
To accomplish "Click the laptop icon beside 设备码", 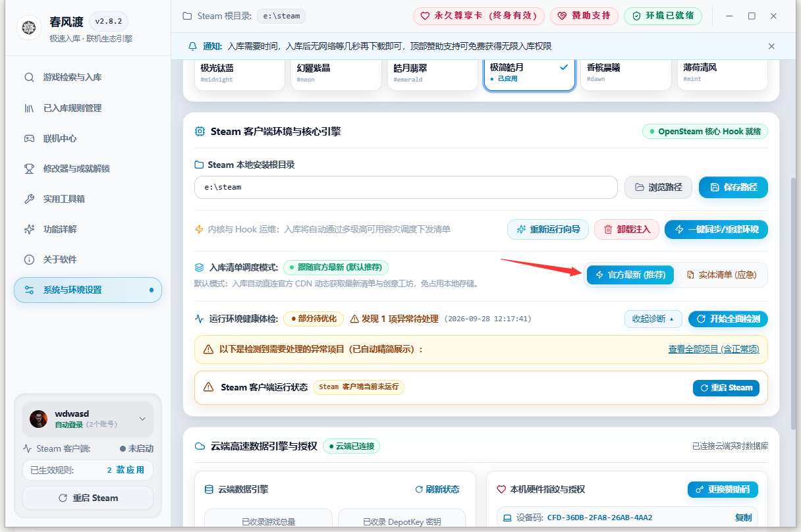I will (x=507, y=518).
